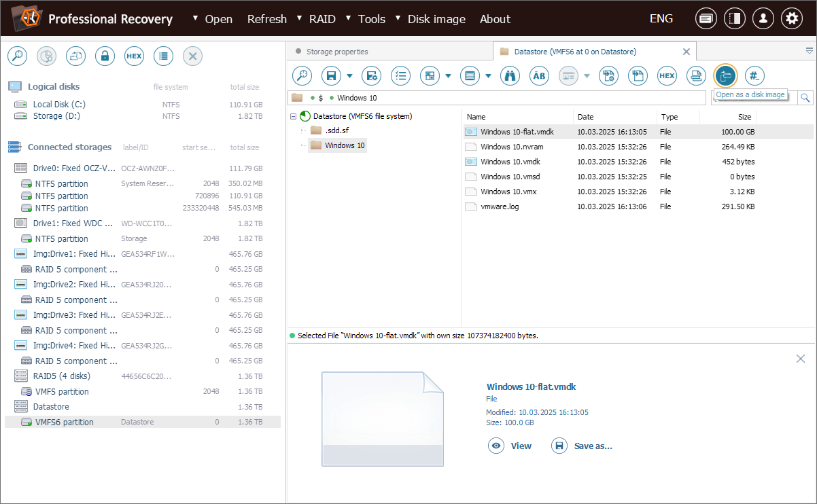
Task: Sort files by Date column header
Action: pyautogui.click(x=615, y=117)
